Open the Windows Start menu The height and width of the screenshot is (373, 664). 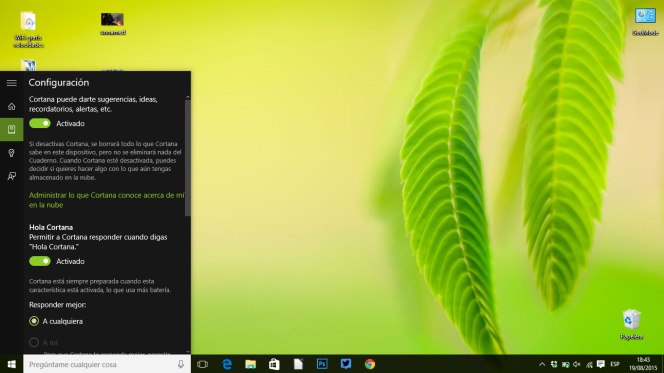click(11, 364)
